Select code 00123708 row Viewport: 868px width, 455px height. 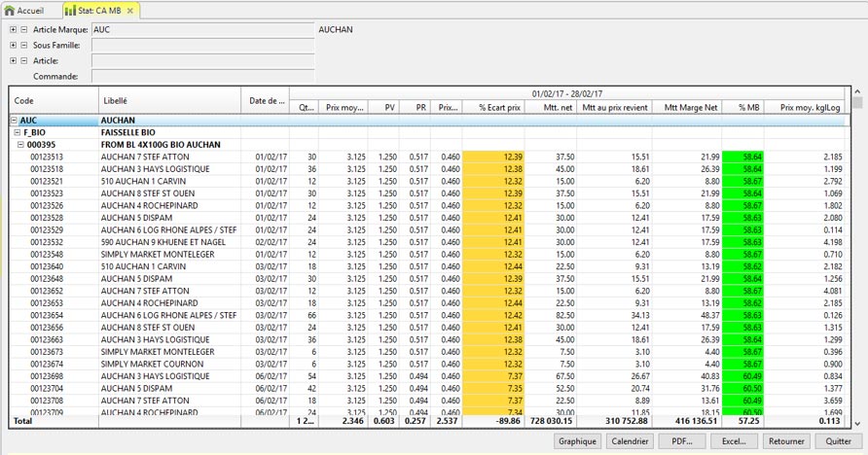click(x=429, y=401)
